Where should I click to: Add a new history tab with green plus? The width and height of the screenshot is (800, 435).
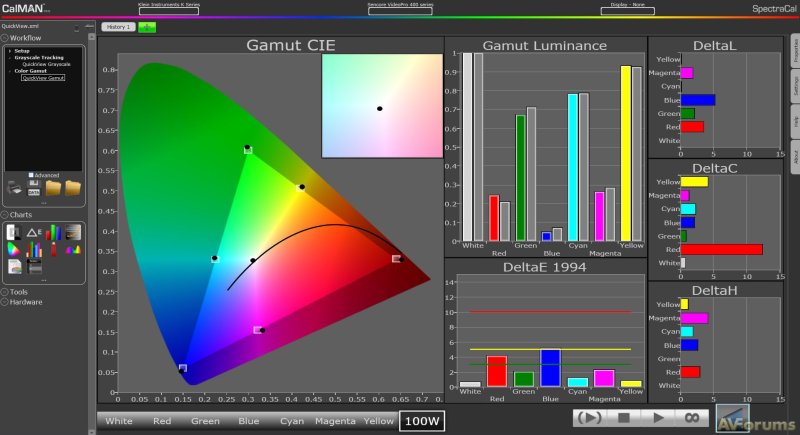tap(147, 27)
